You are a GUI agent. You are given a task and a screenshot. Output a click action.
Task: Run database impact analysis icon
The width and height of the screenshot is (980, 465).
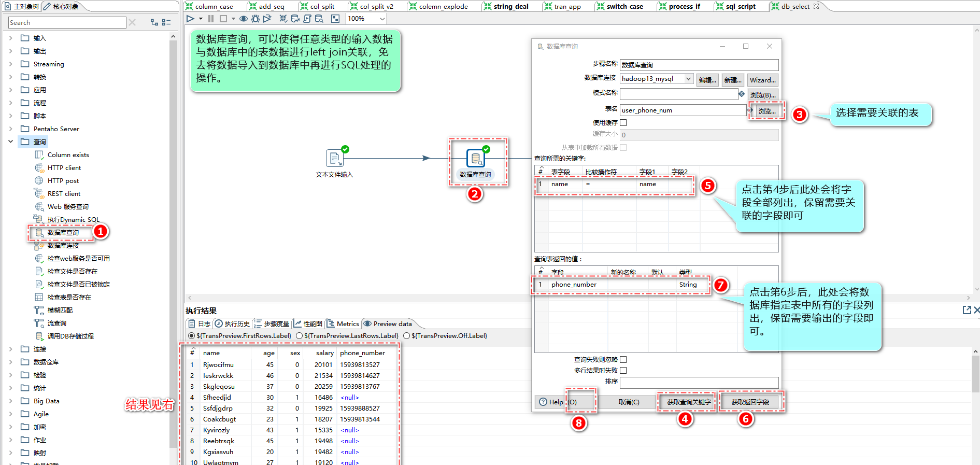coord(295,19)
